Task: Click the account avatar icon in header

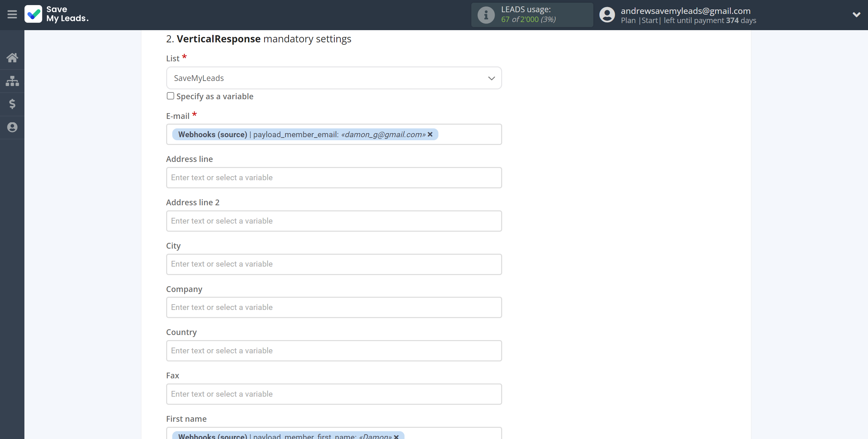Action: 607,15
